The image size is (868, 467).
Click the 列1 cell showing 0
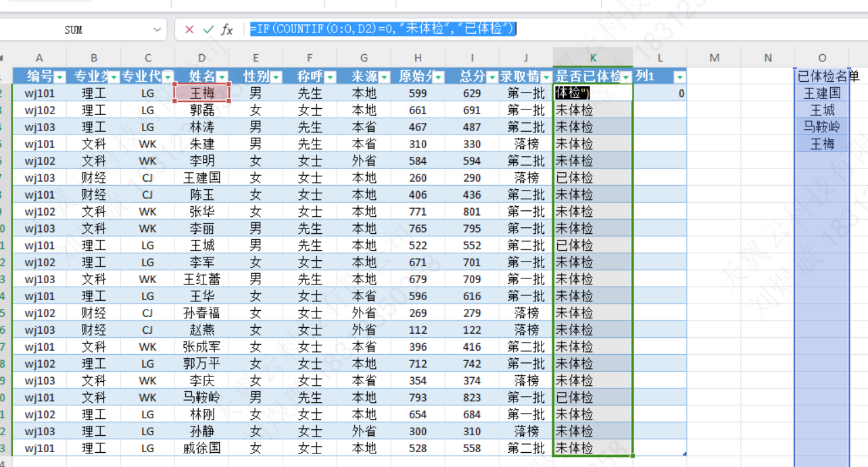pos(660,93)
